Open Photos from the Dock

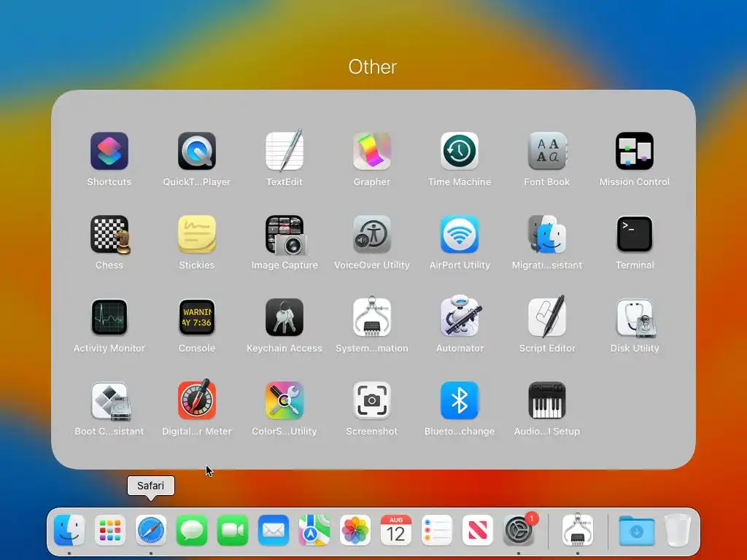(355, 530)
